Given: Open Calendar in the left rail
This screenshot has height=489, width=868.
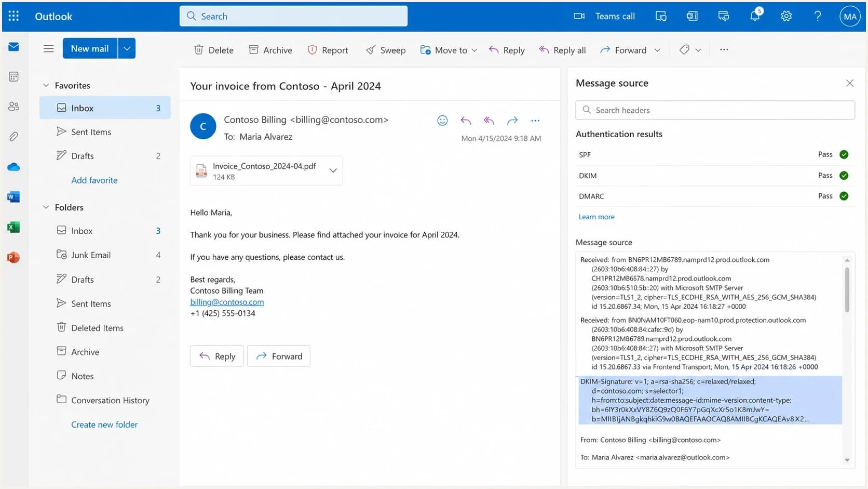Looking at the screenshot, I should tap(14, 77).
